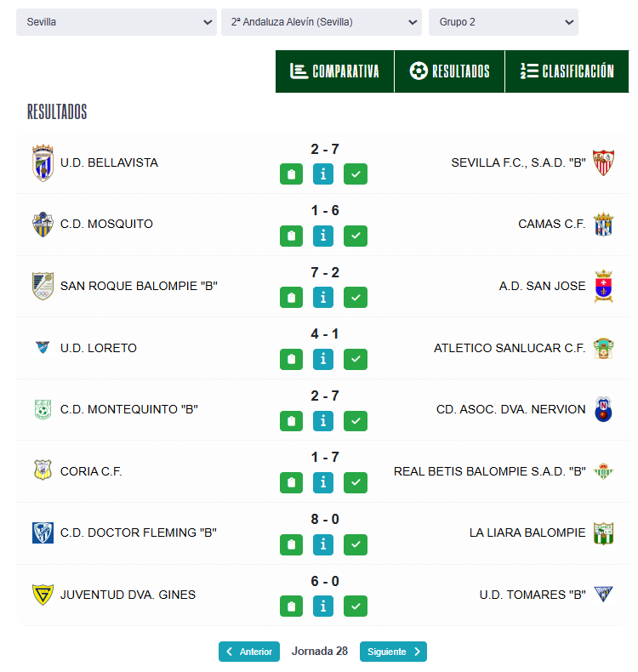
Task: Click Sevilla F.C. B team crest
Action: (x=603, y=162)
